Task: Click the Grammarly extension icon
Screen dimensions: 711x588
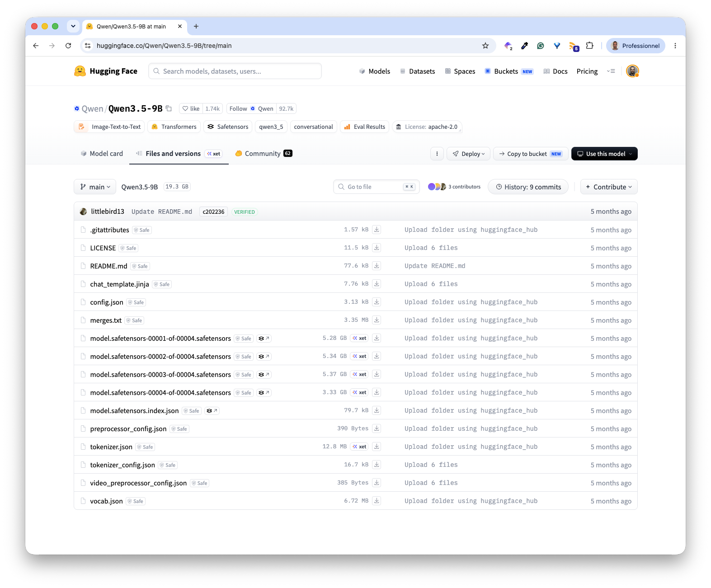Action: [x=541, y=46]
